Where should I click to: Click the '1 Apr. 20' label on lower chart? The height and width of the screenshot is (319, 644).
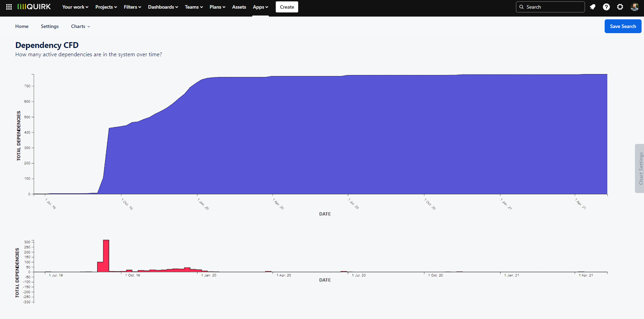point(284,275)
